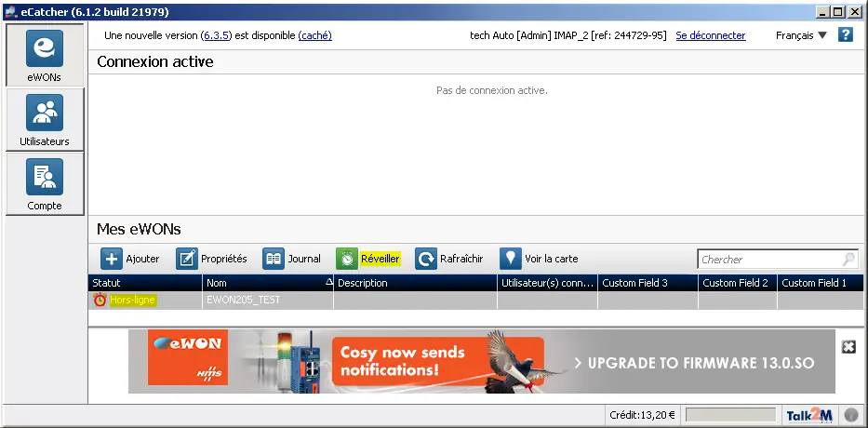Click the Réveiller clock icon
Image resolution: width=868 pixels, height=428 pixels.
coord(346,259)
